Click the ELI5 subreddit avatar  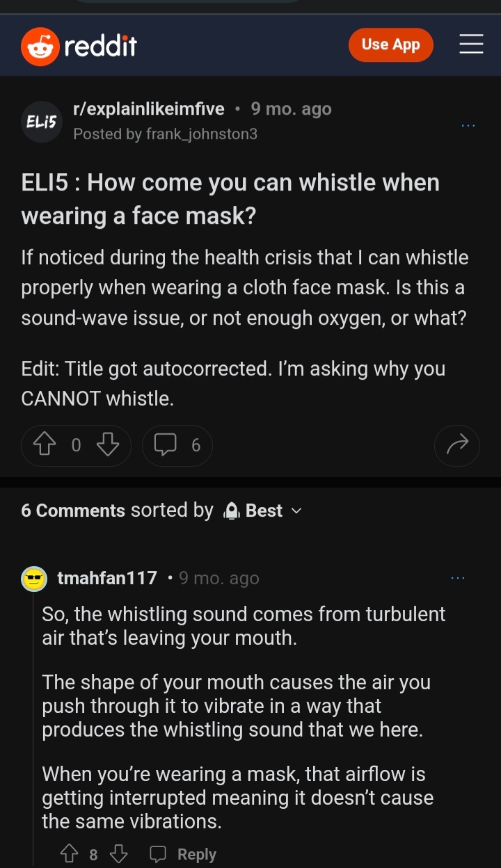point(42,122)
